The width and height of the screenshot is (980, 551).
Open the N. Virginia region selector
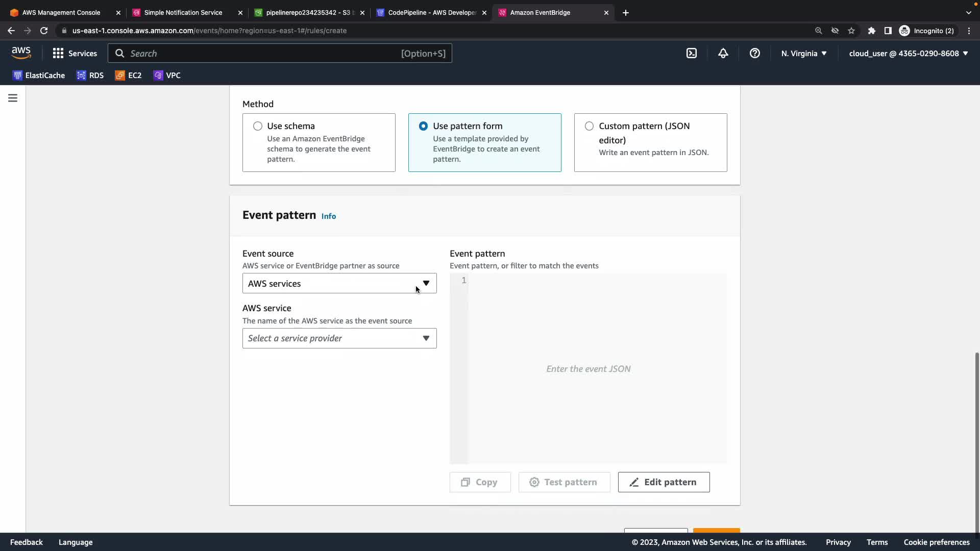(803, 53)
